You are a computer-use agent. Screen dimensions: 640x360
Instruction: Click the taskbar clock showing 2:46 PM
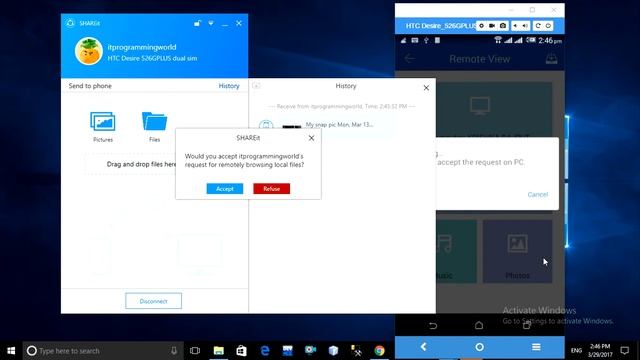(x=600, y=351)
